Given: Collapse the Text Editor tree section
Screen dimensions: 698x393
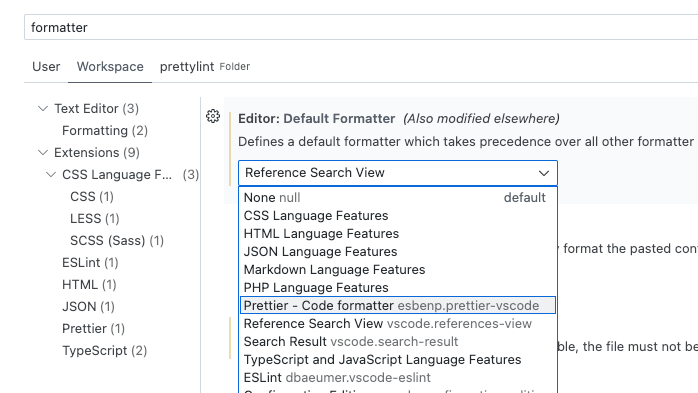Looking at the screenshot, I should pyautogui.click(x=43, y=109).
